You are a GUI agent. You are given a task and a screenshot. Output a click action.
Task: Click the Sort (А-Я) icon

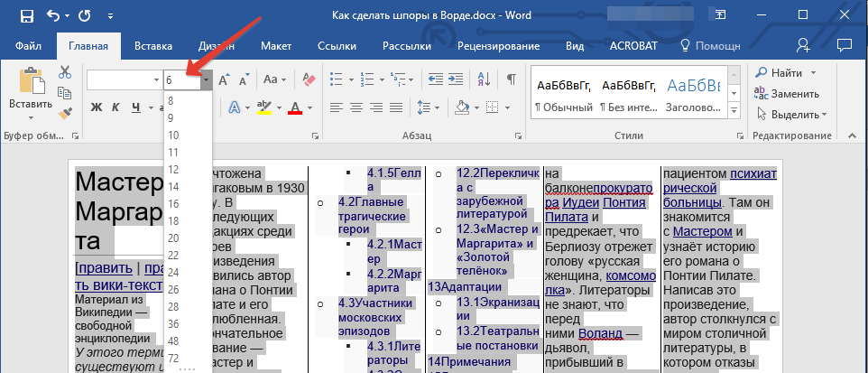[484, 79]
